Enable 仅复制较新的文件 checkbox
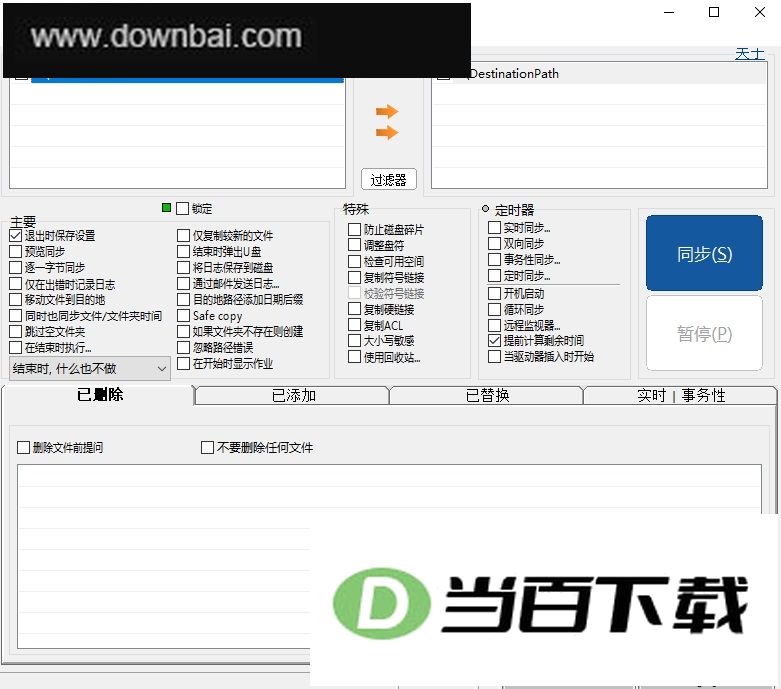 [184, 236]
